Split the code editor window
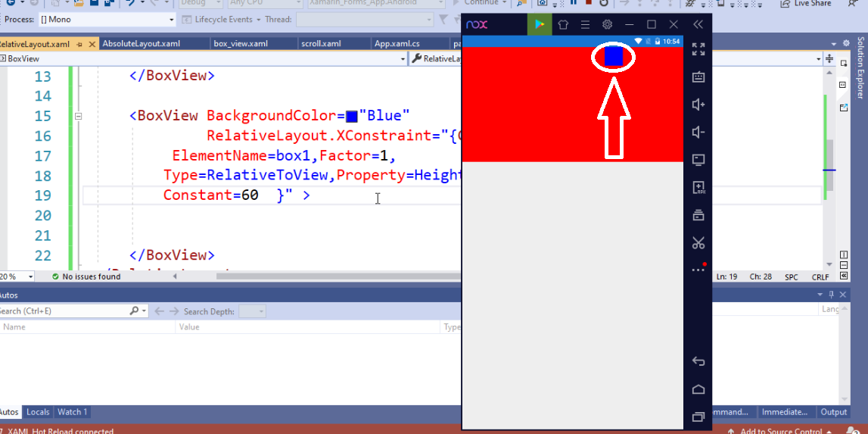The image size is (868, 434). point(829,59)
